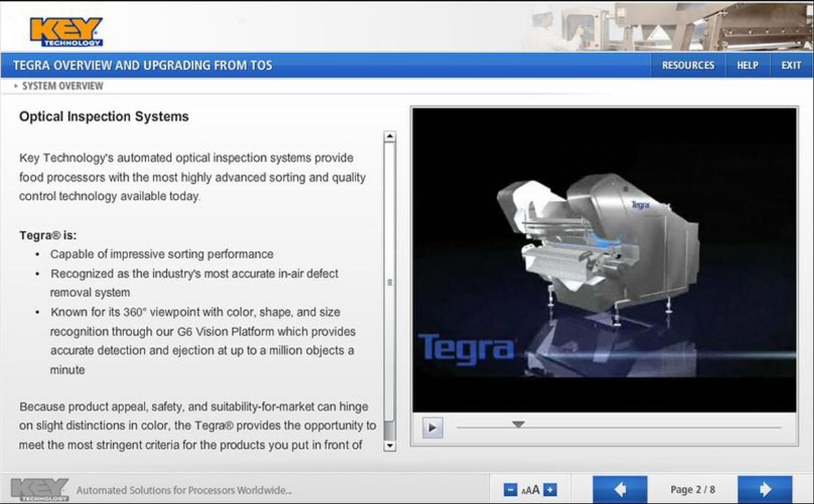Open the RESOURCES menu
The height and width of the screenshot is (504, 814).
(688, 65)
